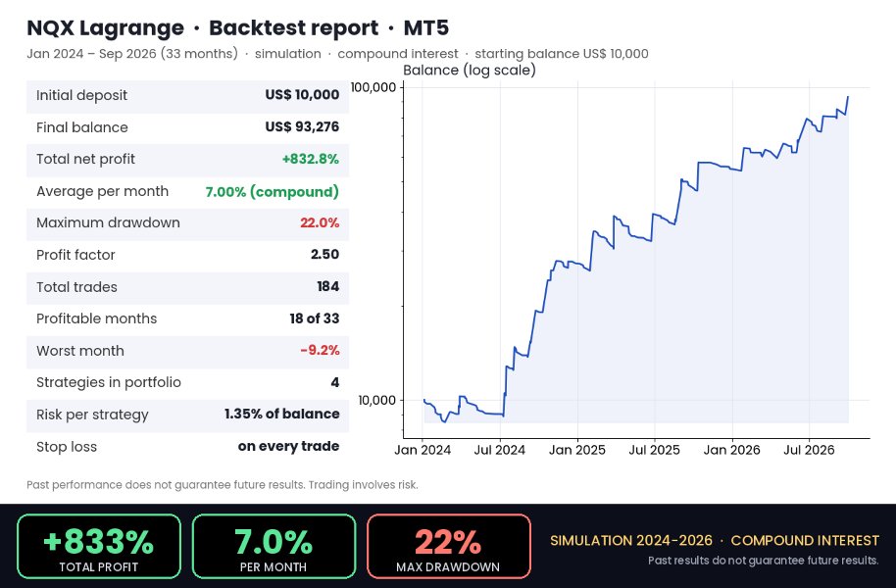Click the "Initial deposit" row label
This screenshot has width=896, height=588.
point(81,95)
